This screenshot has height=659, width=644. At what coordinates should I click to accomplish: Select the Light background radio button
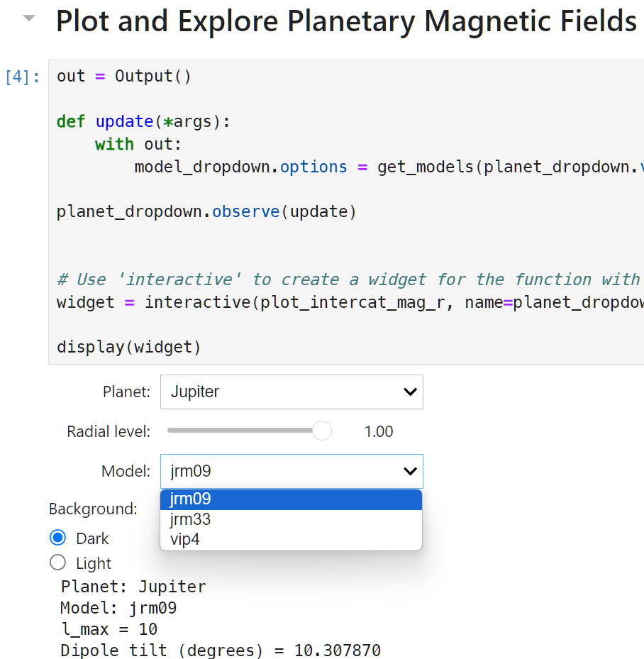(x=58, y=563)
